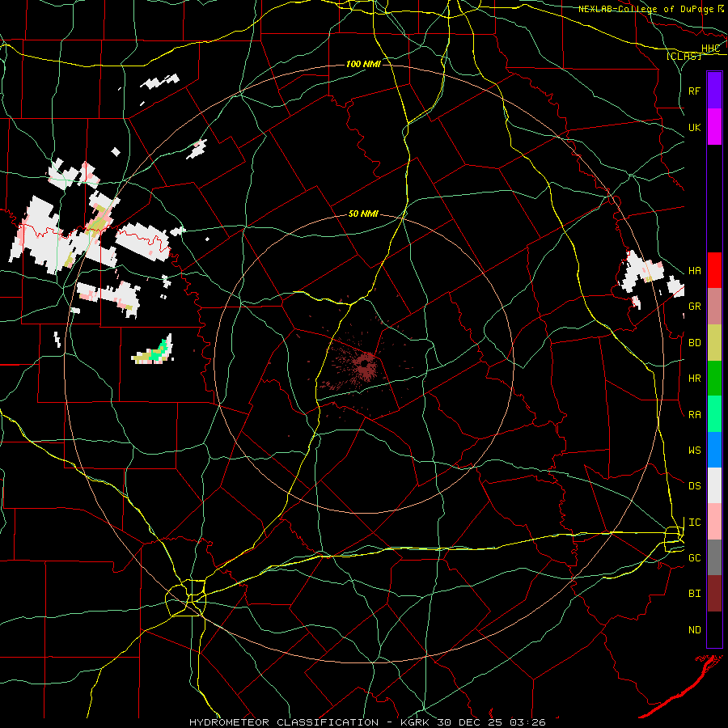Click the "IC" legend label text

694,523
